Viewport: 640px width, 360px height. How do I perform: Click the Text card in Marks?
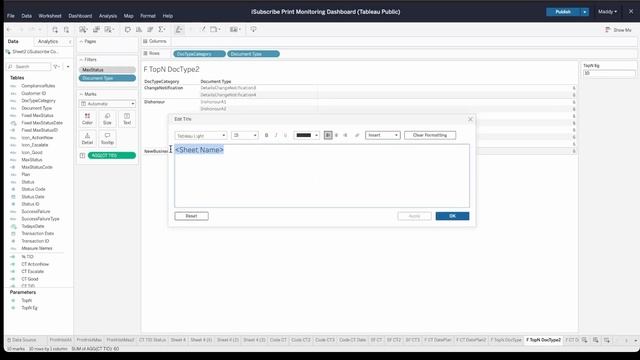(127, 119)
